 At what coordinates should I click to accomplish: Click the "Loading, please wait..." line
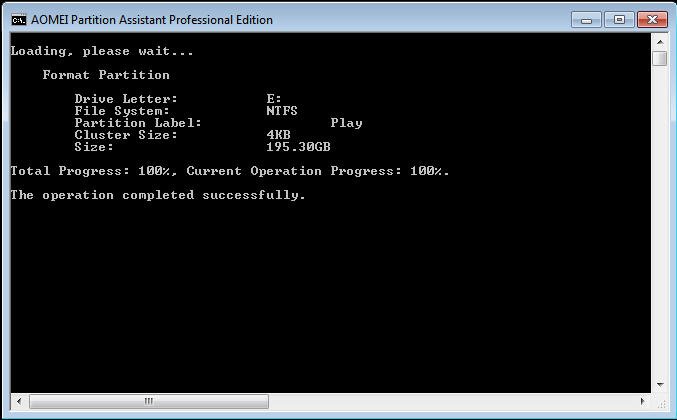coord(102,51)
